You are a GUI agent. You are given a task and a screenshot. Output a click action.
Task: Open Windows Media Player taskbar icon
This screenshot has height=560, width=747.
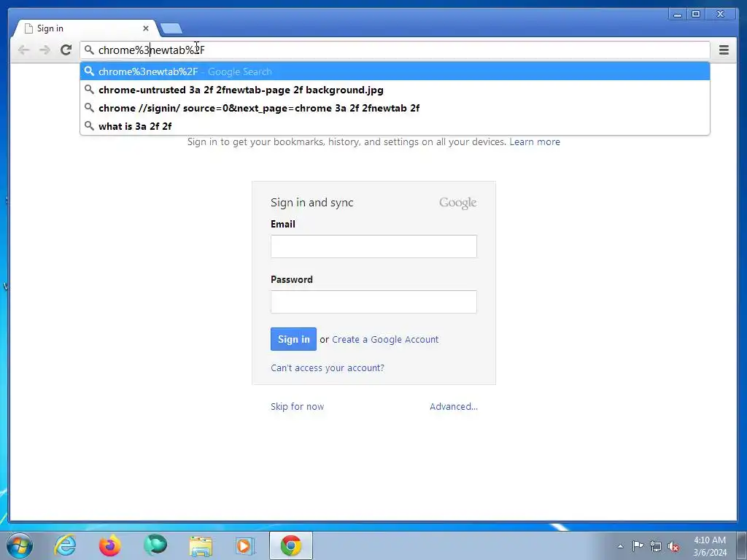pyautogui.click(x=245, y=545)
